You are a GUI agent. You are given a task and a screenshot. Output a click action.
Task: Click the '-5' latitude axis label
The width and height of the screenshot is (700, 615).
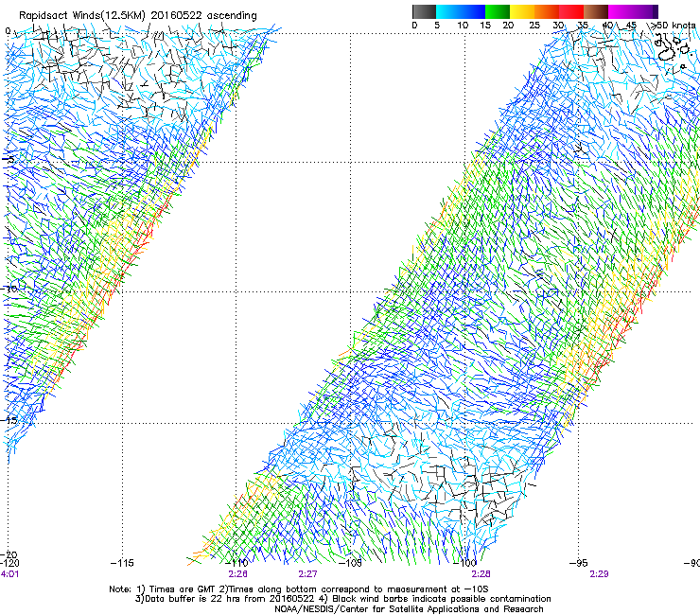pos(8,159)
